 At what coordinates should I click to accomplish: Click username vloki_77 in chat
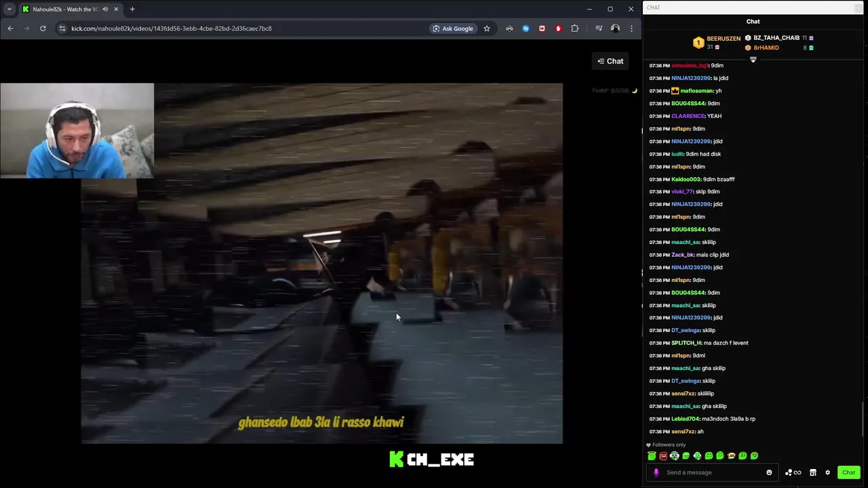682,192
